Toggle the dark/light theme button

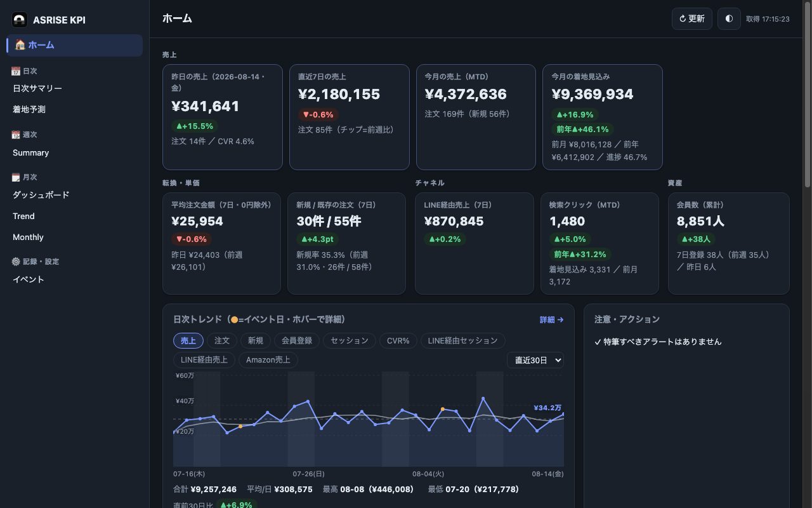tap(729, 18)
